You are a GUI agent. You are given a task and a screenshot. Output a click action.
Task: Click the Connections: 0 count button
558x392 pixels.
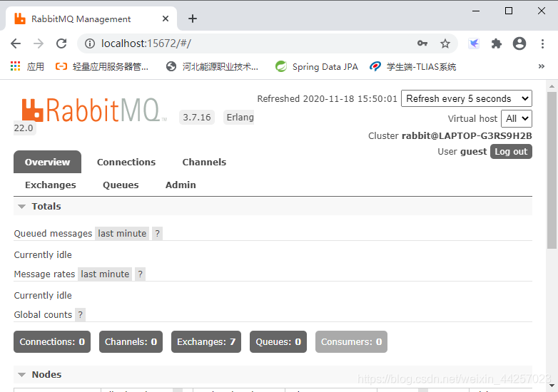(52, 341)
